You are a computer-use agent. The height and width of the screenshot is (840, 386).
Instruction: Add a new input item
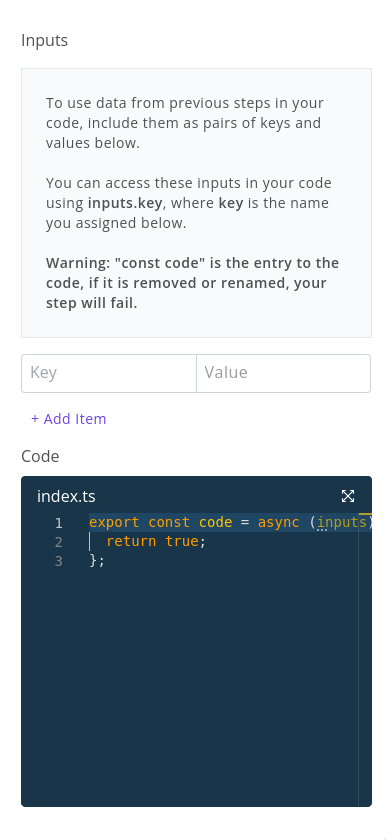coord(69,419)
